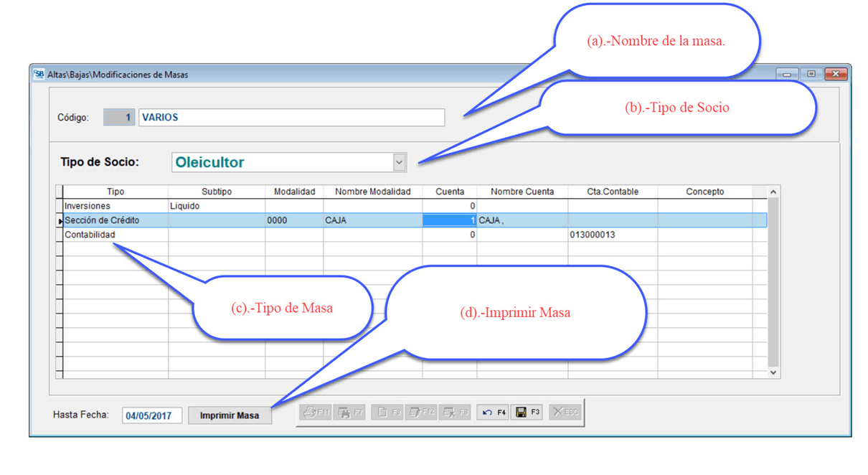Screen dimensions: 868x475
Task: Expand the Tipo de Socio dropdown
Action: pyautogui.click(x=399, y=163)
